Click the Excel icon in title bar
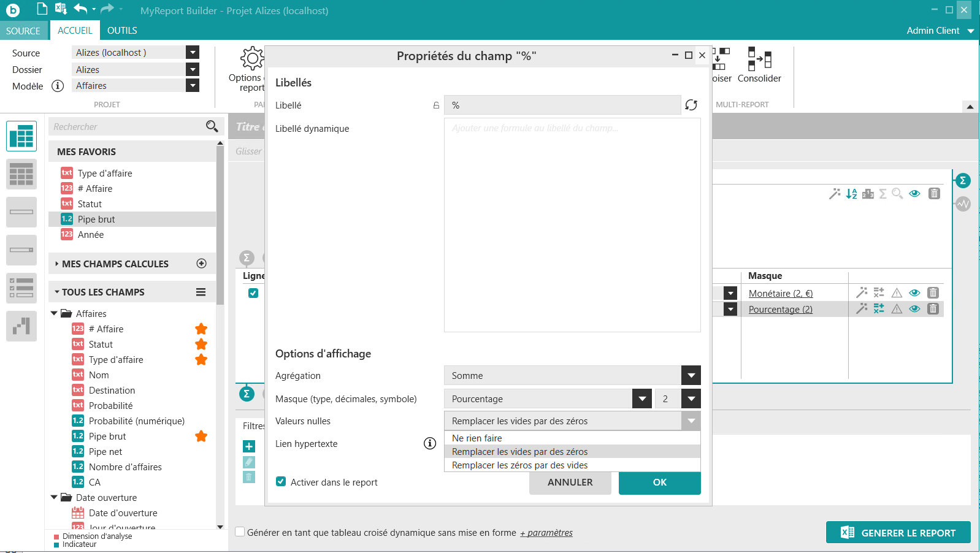The image size is (980, 553). pyautogui.click(x=61, y=9)
